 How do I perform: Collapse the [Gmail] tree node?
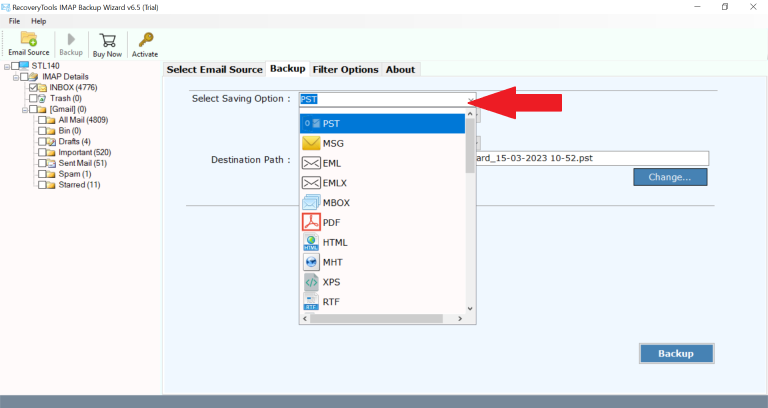point(24,110)
